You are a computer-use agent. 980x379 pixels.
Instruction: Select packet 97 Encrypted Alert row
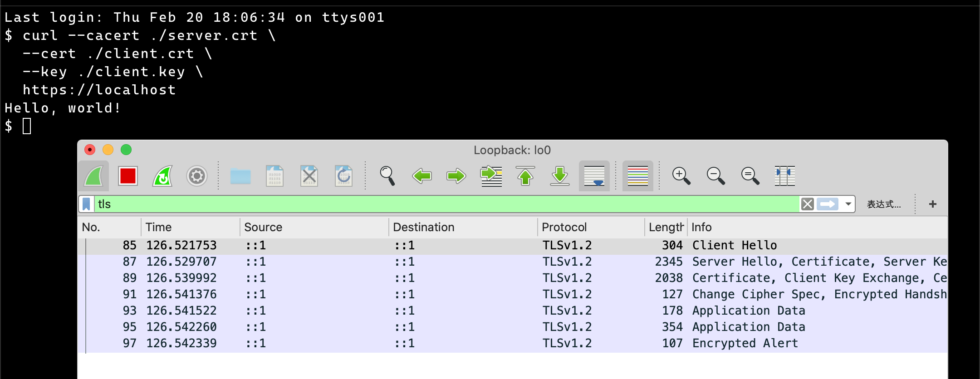tap(513, 343)
